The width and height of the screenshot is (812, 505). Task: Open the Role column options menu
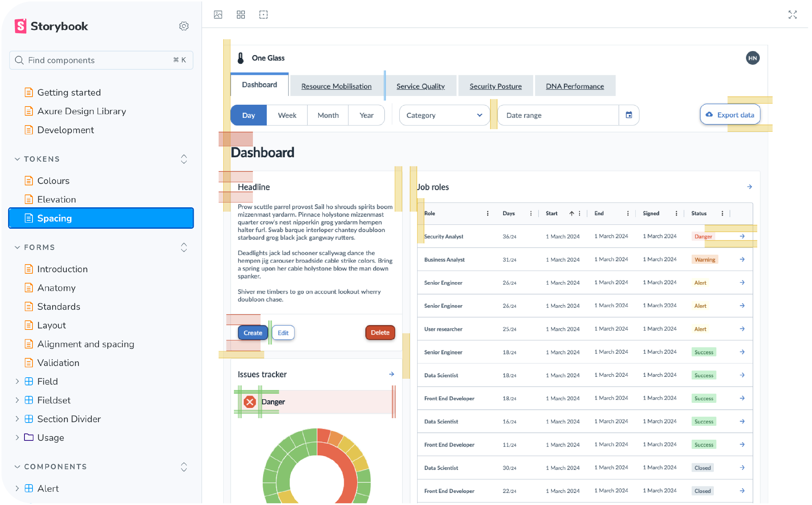(488, 213)
